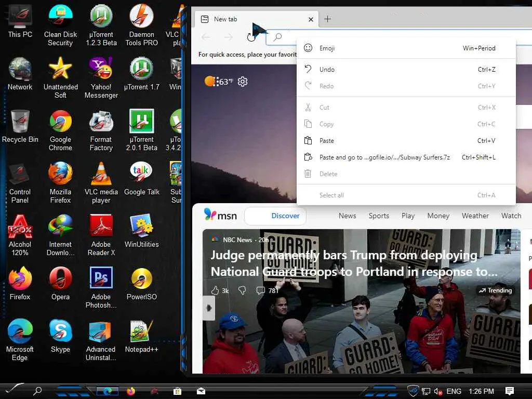Image resolution: width=532 pixels, height=399 pixels.
Task: Open the Weather section on MSN
Action: click(x=475, y=216)
